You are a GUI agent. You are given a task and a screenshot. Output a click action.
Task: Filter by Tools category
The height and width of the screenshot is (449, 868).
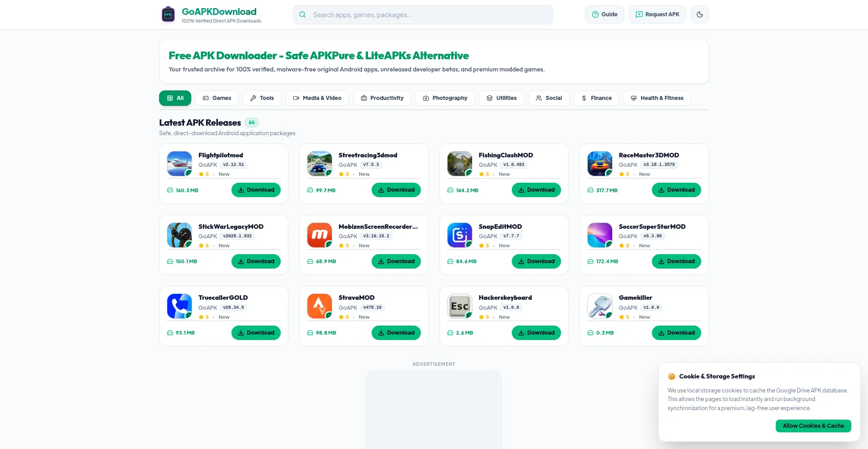(x=262, y=98)
